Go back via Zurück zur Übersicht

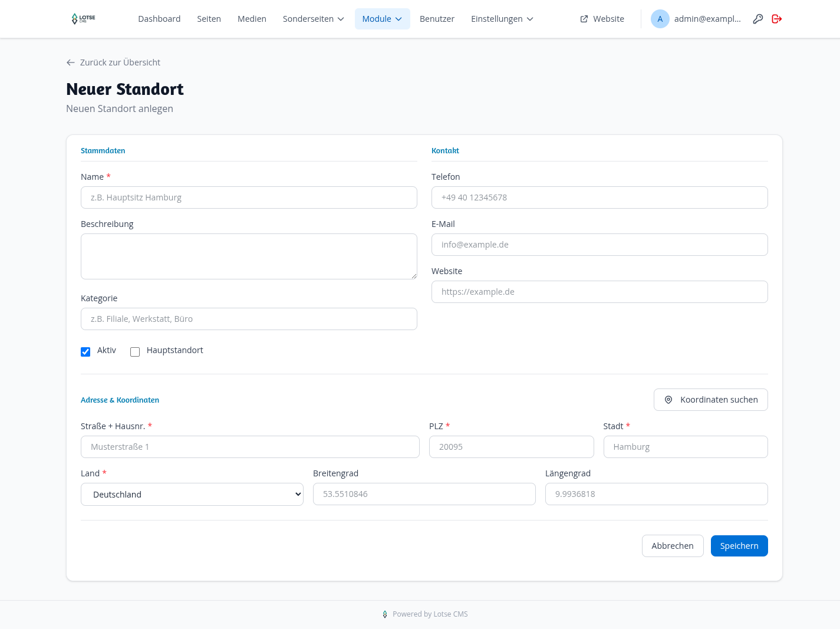(113, 62)
